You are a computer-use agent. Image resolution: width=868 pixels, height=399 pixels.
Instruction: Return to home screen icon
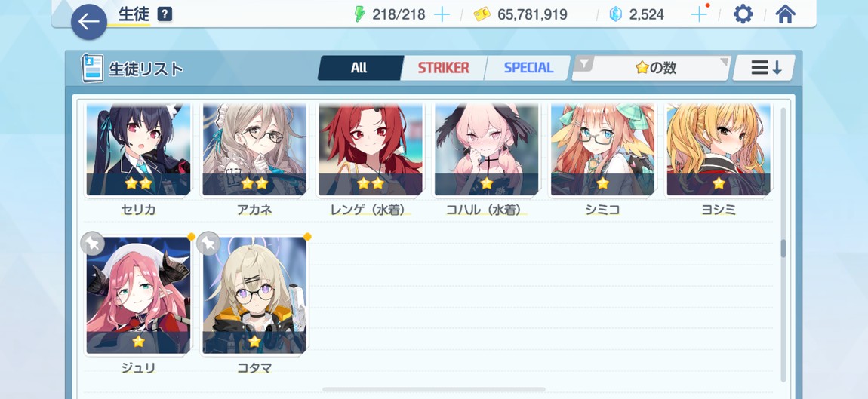tap(786, 14)
